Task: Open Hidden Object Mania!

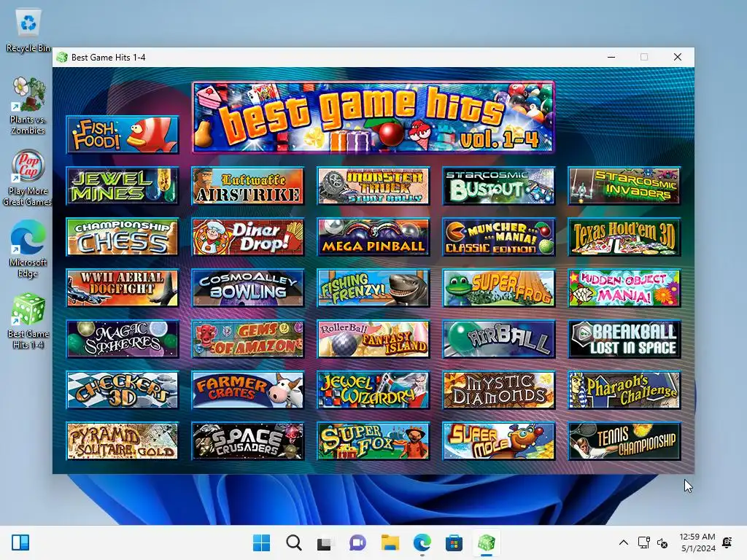Action: [624, 287]
